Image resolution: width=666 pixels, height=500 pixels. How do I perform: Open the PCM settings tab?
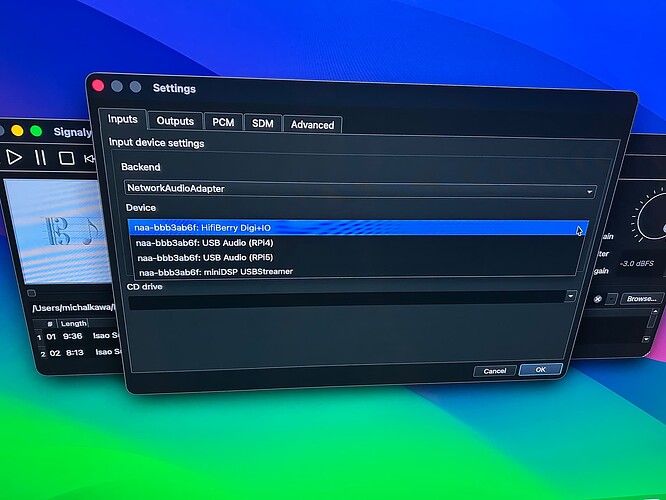coord(223,122)
